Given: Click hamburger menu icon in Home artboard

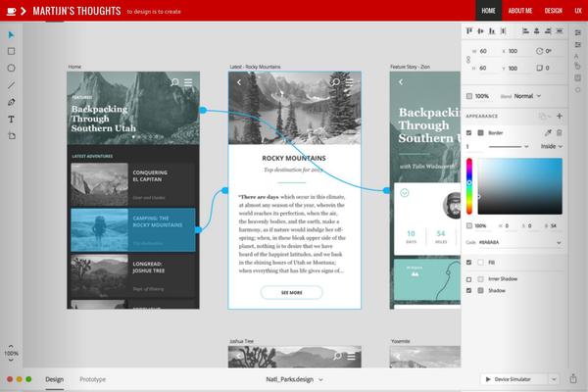Looking at the screenshot, I should 188,82.
